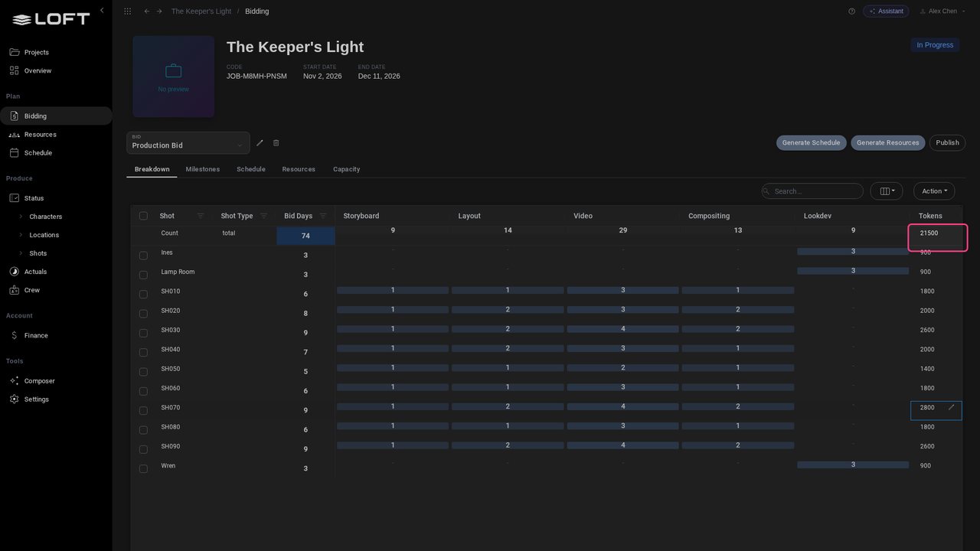The width and height of the screenshot is (980, 551).
Task: Click the Composer sparkle icon in sidebar
Action: (15, 381)
